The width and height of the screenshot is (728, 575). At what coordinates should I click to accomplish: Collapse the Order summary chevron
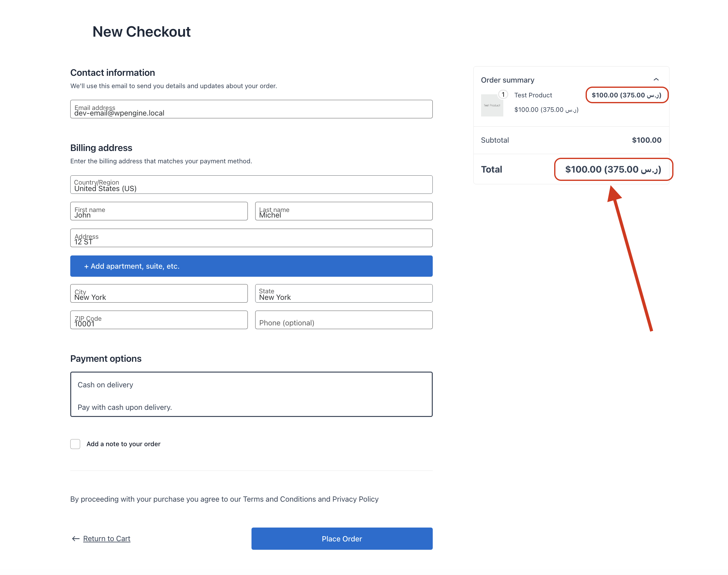point(656,80)
